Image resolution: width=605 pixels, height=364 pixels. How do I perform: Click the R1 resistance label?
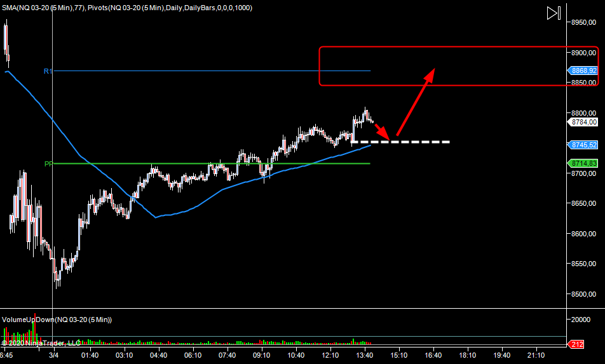click(x=48, y=71)
